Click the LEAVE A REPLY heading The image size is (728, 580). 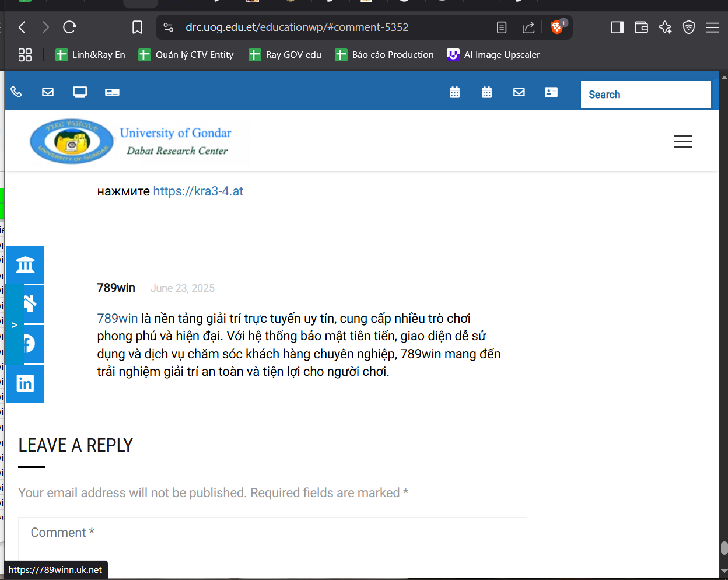tap(76, 445)
